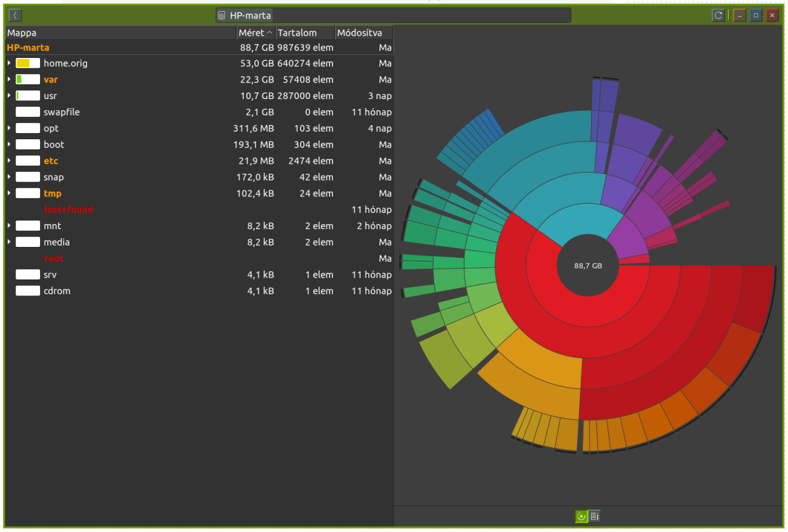Viewport: 788px width, 532px height.
Task: Expand the mnt folder
Action: point(9,226)
